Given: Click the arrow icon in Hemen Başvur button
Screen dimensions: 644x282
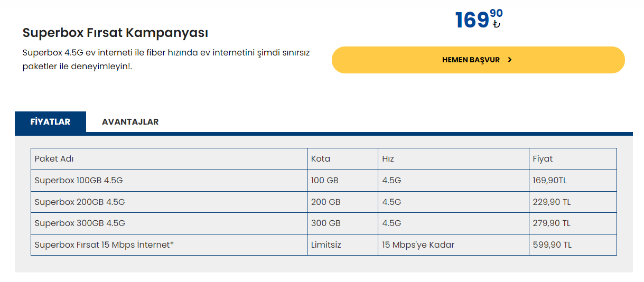Looking at the screenshot, I should coord(510,60).
